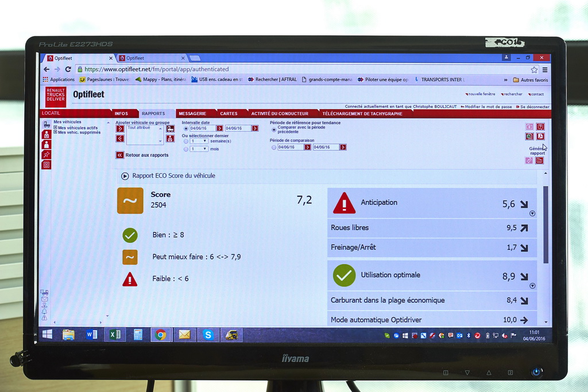Play the Rapport ECO Score header icon
This screenshot has width=588, height=392.
(125, 176)
